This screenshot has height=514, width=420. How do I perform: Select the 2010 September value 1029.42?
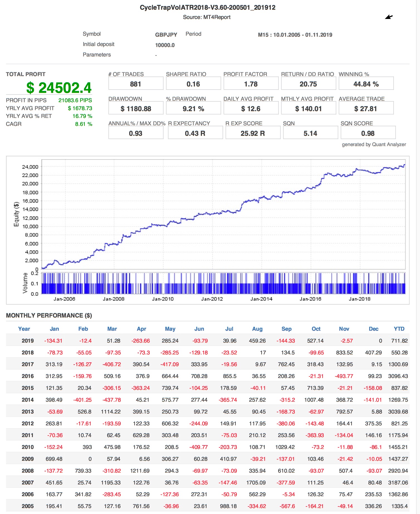(x=285, y=447)
